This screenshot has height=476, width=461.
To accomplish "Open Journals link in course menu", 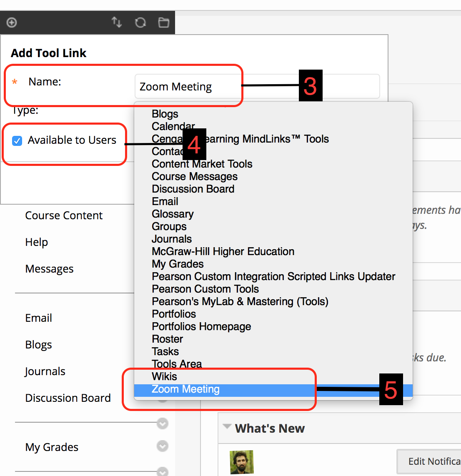I will coord(45,371).
